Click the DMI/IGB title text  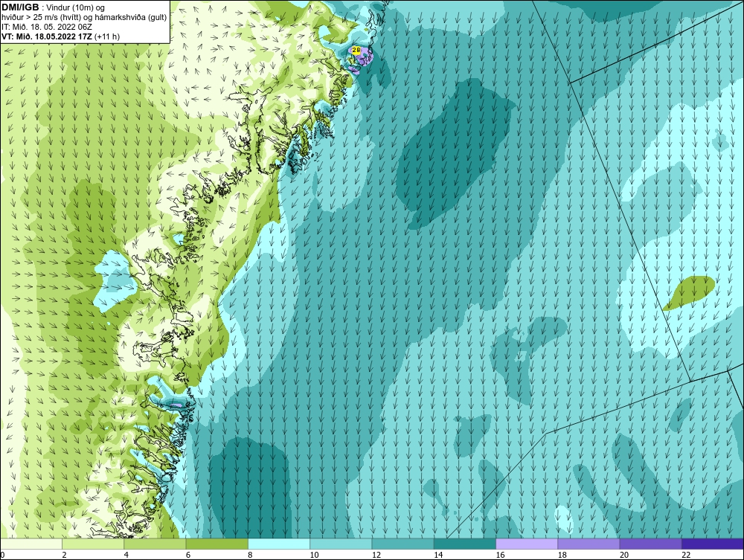(x=20, y=7)
